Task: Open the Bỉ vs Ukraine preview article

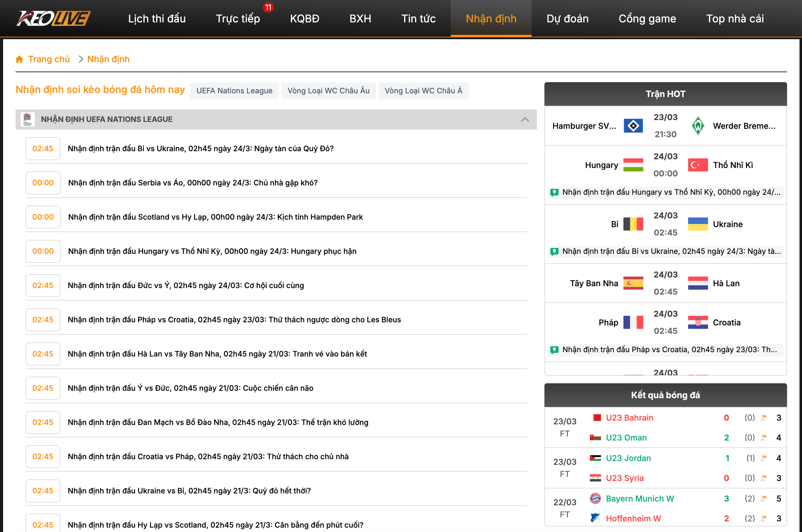Action: click(x=200, y=149)
